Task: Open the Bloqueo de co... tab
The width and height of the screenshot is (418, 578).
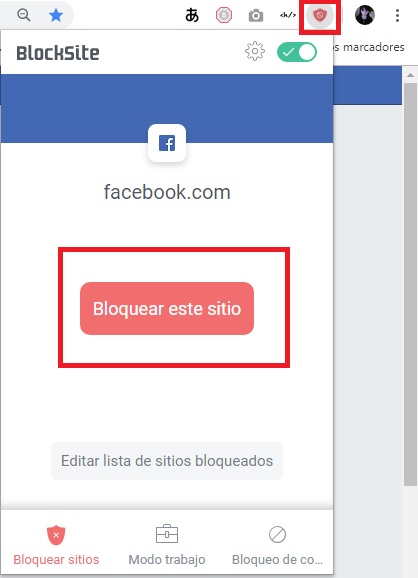Action: point(277,545)
